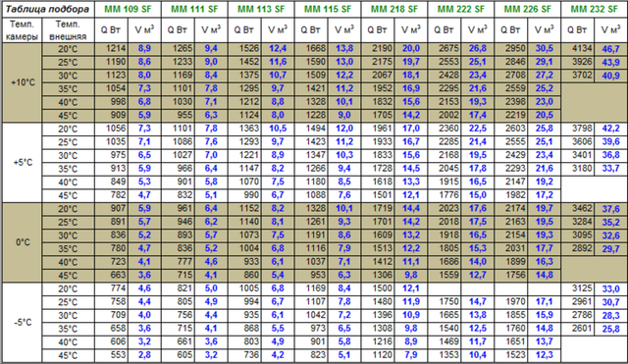This screenshot has height=364, width=628.
Task: Select the Темп. камеры header cell
Action: [x=23, y=30]
